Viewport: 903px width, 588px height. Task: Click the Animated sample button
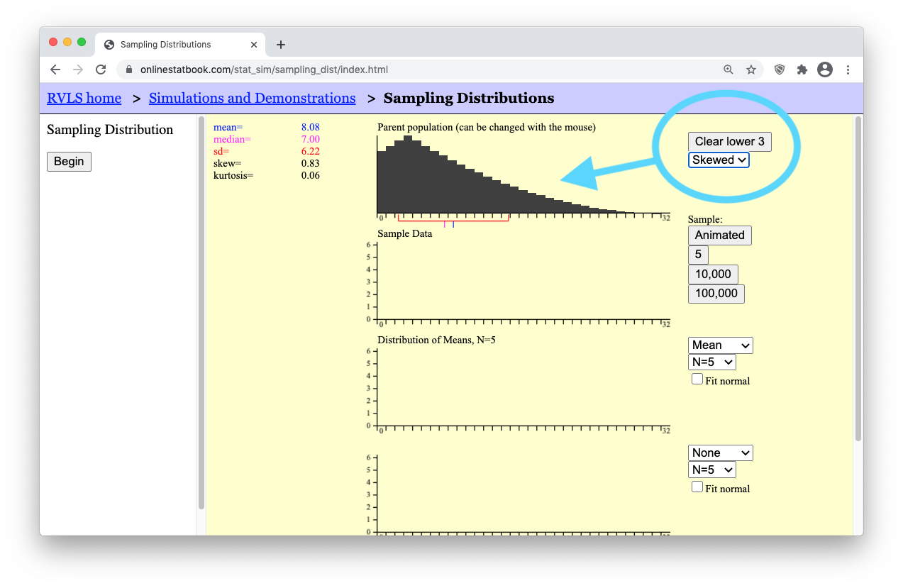click(x=719, y=235)
